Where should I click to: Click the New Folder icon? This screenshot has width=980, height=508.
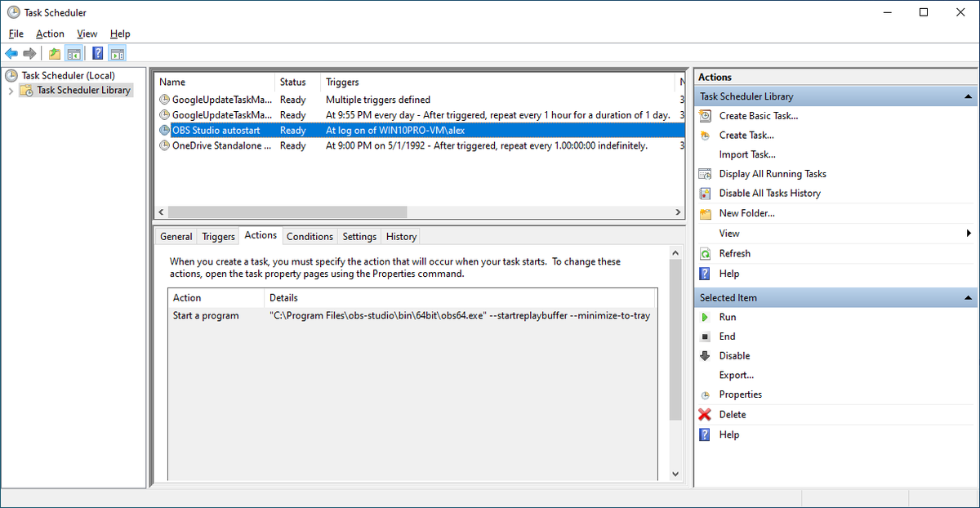706,213
